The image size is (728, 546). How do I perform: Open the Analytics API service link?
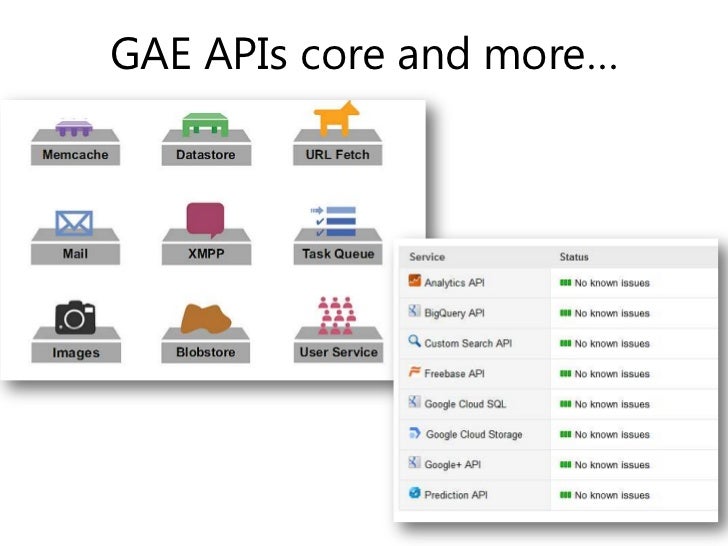(455, 283)
